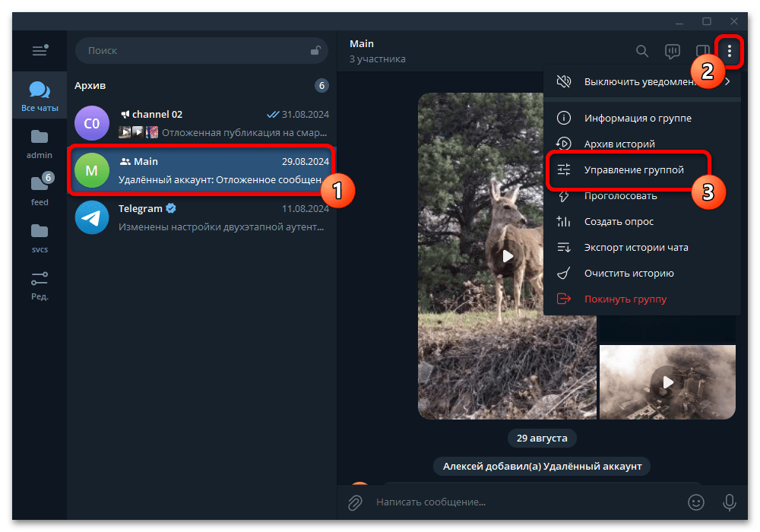Open the Archive chats row
Viewport: 760px width, 532px height.
[x=201, y=86]
